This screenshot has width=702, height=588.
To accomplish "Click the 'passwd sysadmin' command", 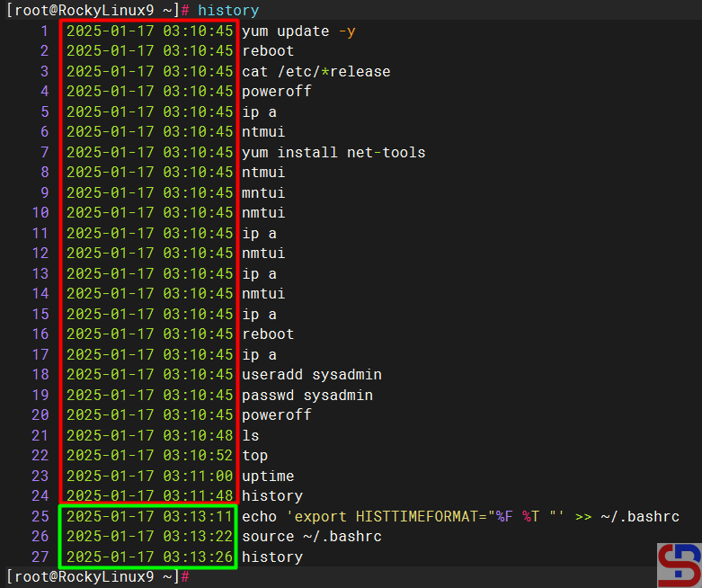I will 307,395.
